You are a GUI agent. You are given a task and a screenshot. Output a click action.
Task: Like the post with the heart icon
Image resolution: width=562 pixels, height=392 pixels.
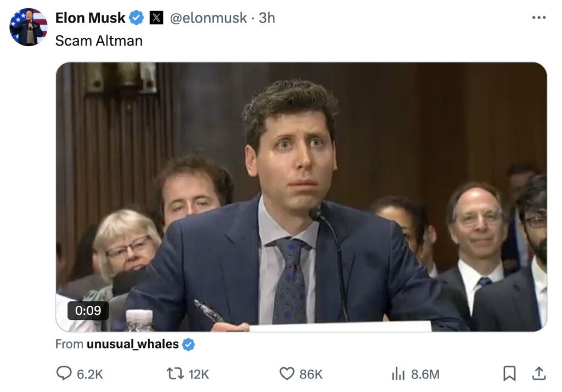click(286, 374)
